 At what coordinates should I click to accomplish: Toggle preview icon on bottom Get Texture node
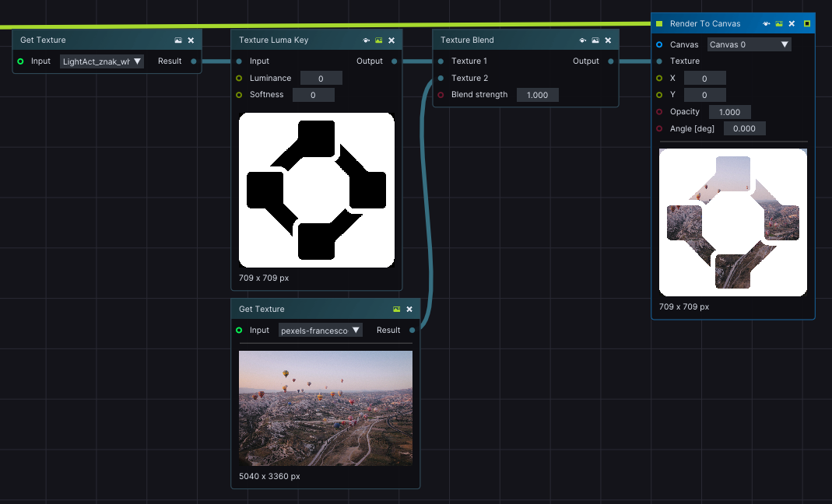pos(397,310)
